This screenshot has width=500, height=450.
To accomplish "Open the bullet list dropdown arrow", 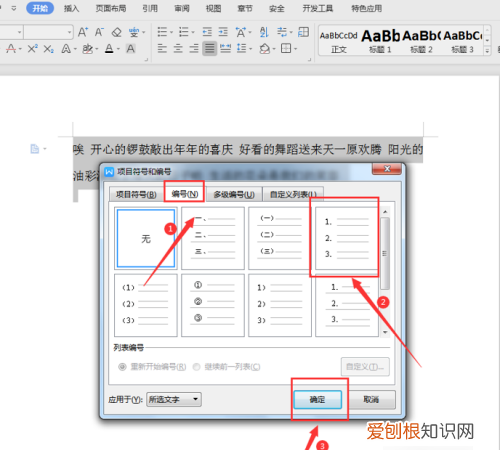I will click(x=171, y=32).
